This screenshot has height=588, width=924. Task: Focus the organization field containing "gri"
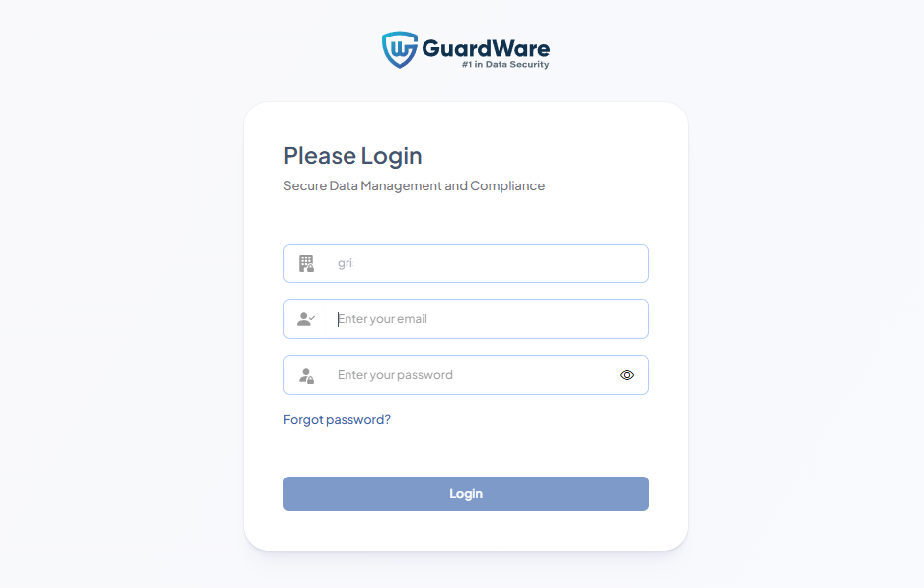point(466,263)
